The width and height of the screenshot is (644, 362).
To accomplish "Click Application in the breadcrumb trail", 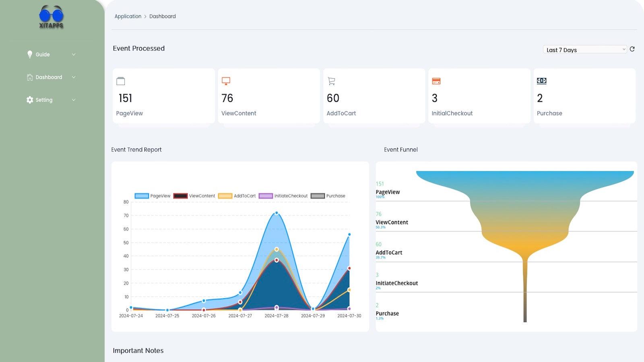I will (x=128, y=16).
